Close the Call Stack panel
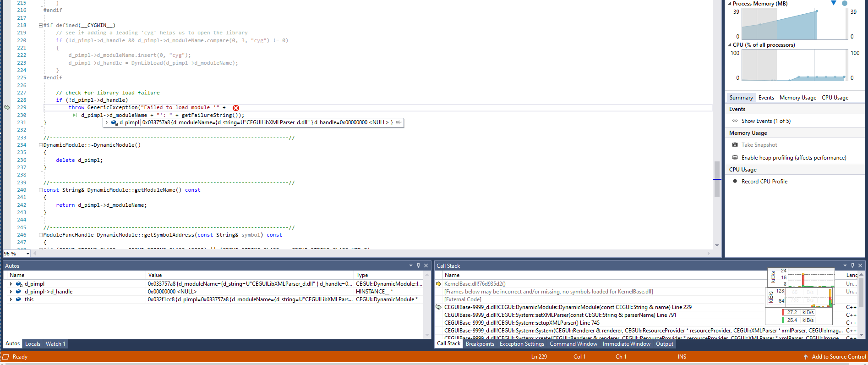The image size is (868, 365). 860,265
